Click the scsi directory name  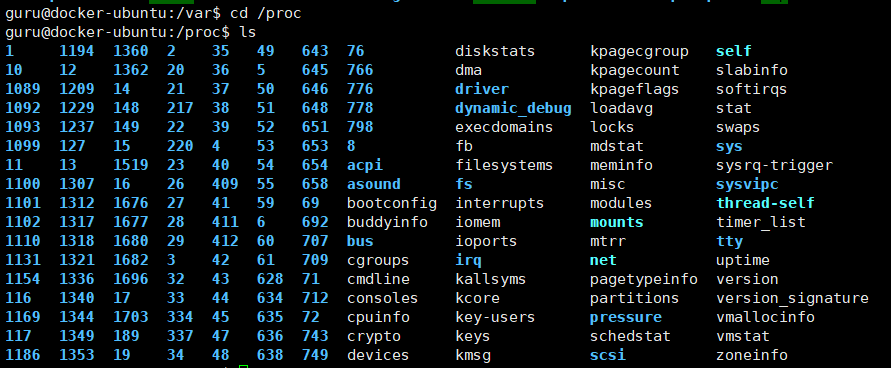coord(608,356)
